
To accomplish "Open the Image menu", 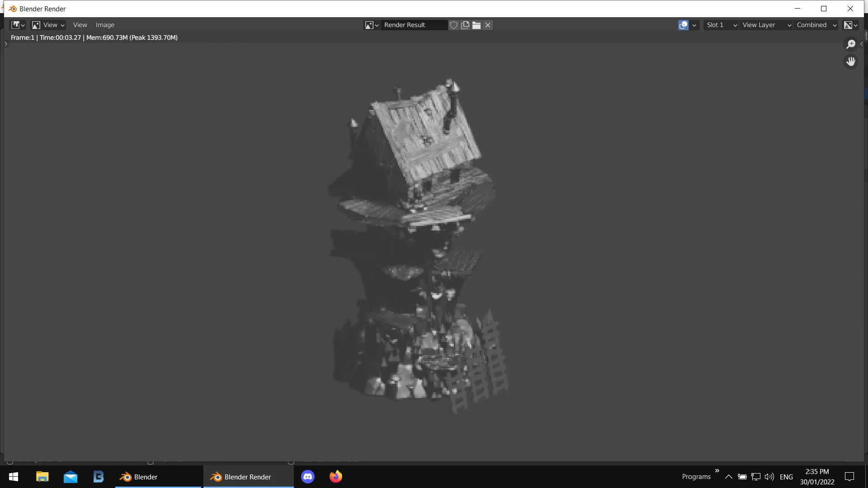I will (105, 25).
